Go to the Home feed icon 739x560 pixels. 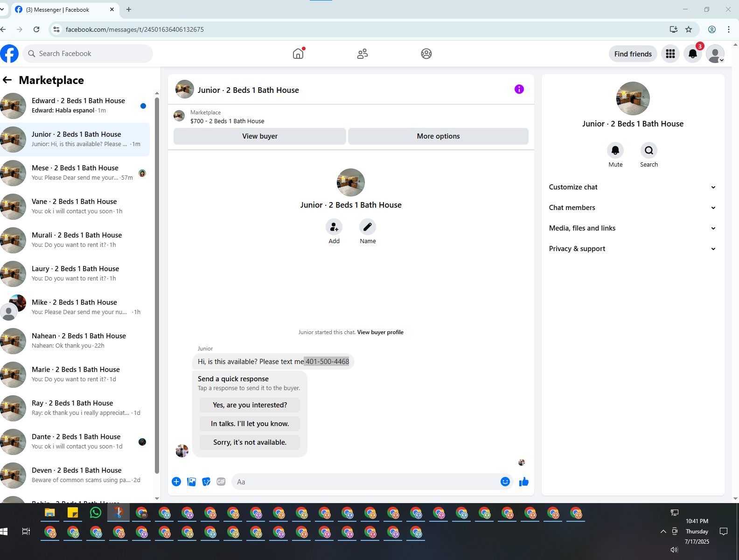pos(298,54)
